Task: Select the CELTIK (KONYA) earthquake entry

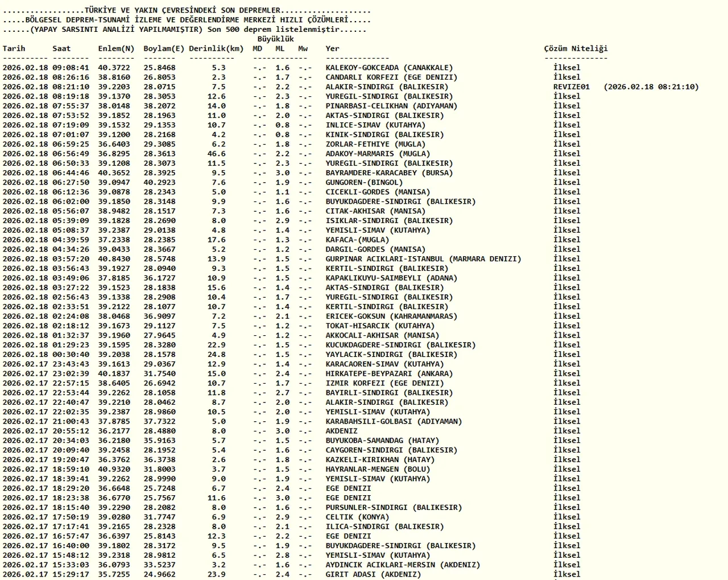Action: tap(357, 517)
